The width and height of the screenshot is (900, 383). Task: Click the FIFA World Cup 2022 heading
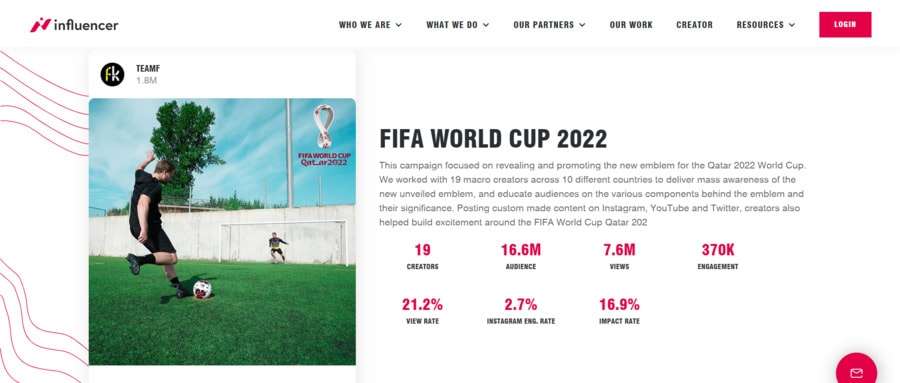[x=493, y=139]
